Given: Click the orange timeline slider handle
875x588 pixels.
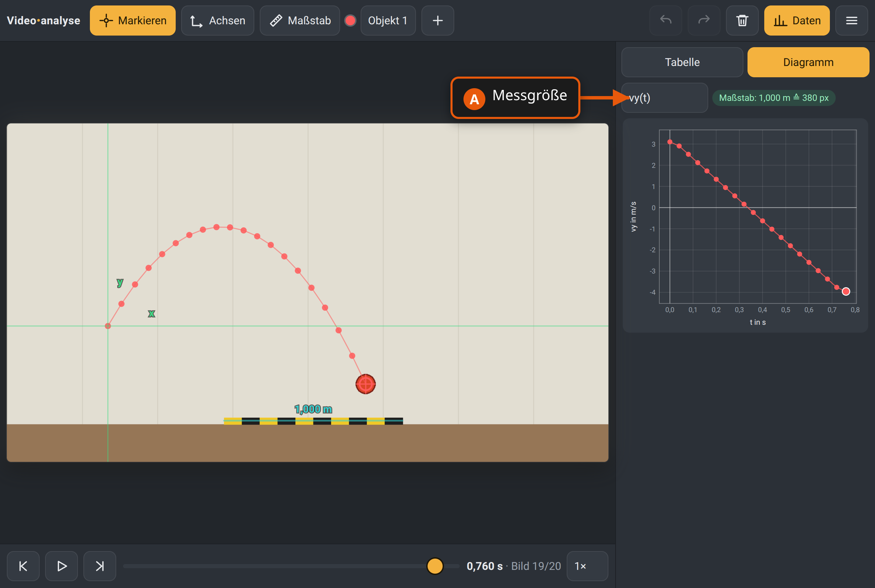Looking at the screenshot, I should pyautogui.click(x=435, y=566).
